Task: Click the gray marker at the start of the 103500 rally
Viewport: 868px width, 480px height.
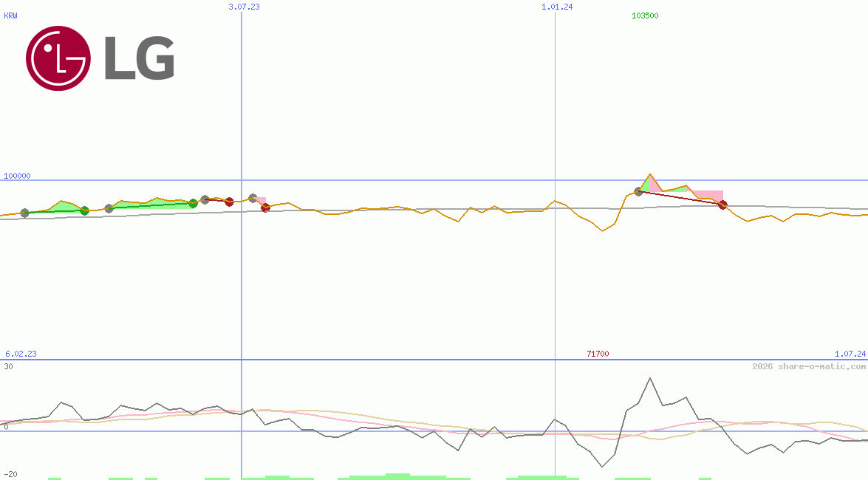Action: 638,192
